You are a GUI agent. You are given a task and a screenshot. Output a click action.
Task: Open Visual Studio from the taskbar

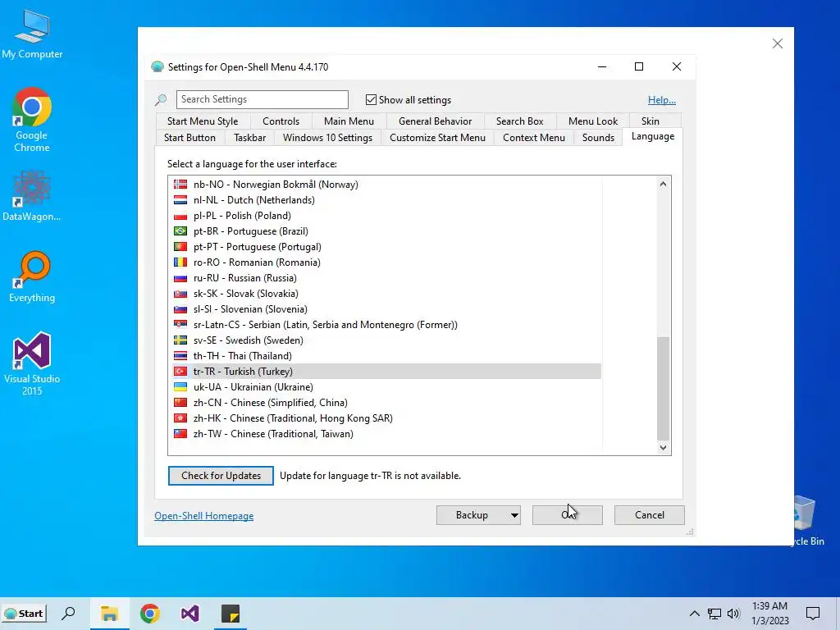click(190, 614)
